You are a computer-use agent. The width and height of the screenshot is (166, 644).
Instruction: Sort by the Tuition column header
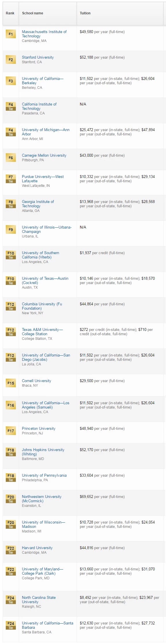tap(85, 13)
